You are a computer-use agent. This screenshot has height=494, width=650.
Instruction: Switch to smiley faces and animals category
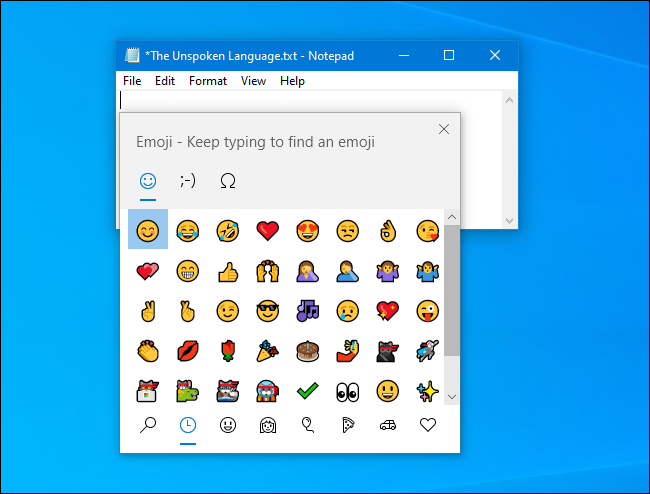(228, 425)
